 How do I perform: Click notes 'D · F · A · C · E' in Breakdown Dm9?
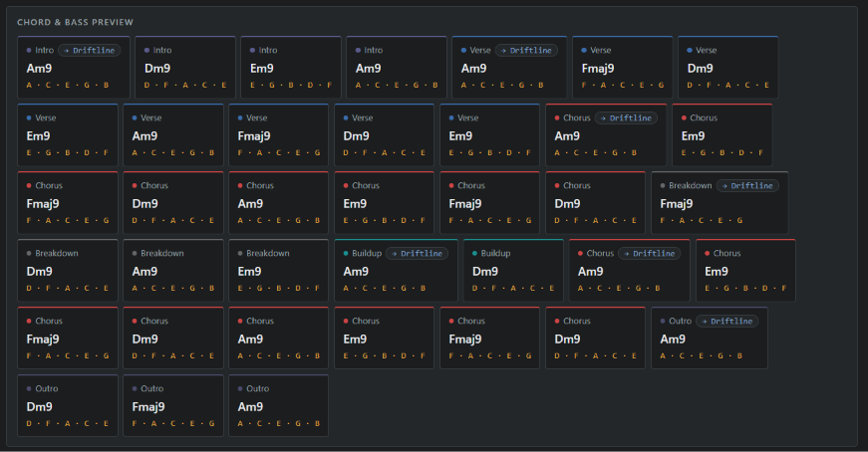tap(68, 289)
